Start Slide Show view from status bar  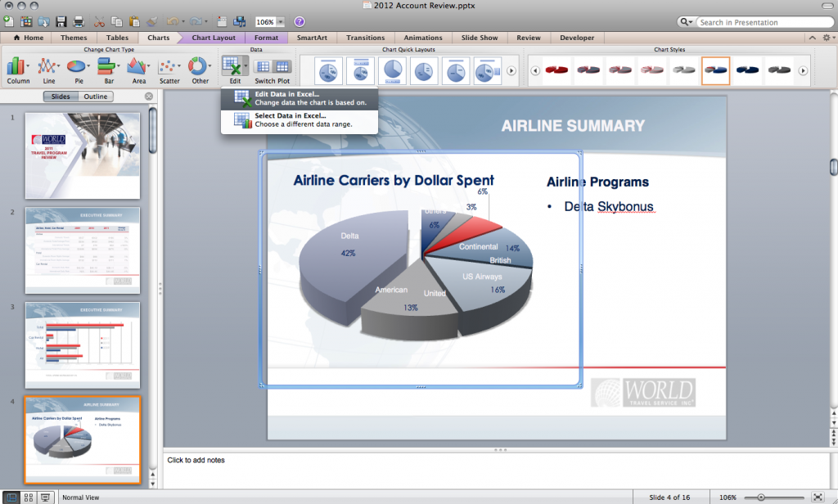point(45,497)
